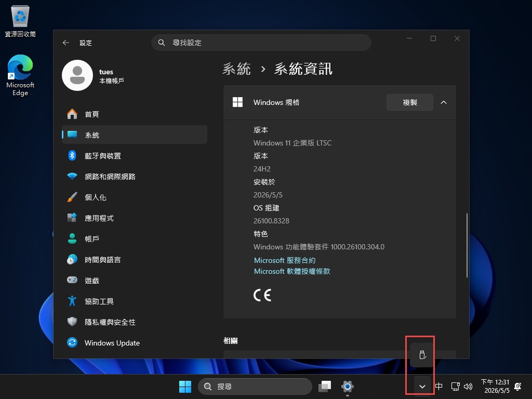Open the Microsoft 軟體授權條款 link
The width and height of the screenshot is (532, 399).
292,271
